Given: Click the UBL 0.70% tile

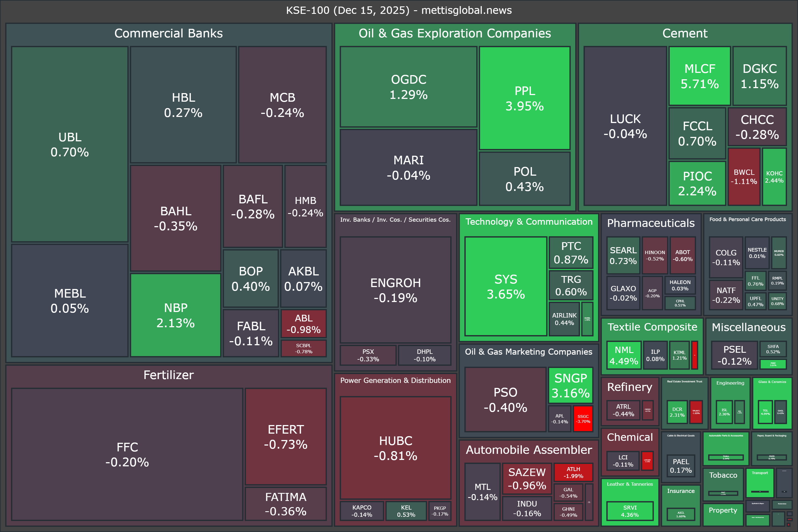Looking at the screenshot, I should point(70,144).
